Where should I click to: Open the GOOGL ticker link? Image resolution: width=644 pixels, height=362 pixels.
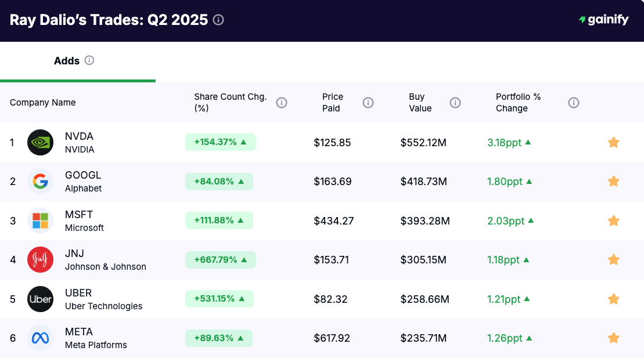point(83,175)
